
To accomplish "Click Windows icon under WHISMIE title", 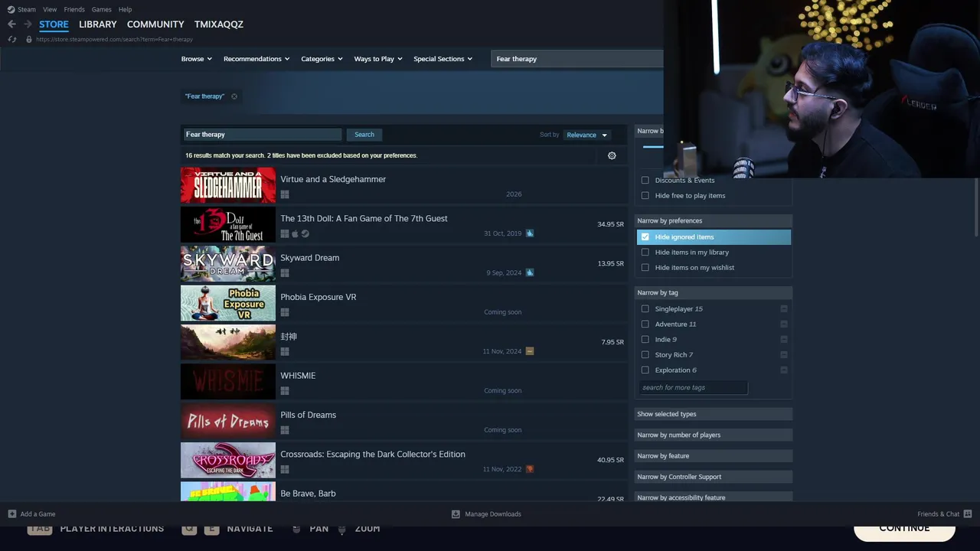I will [x=285, y=391].
